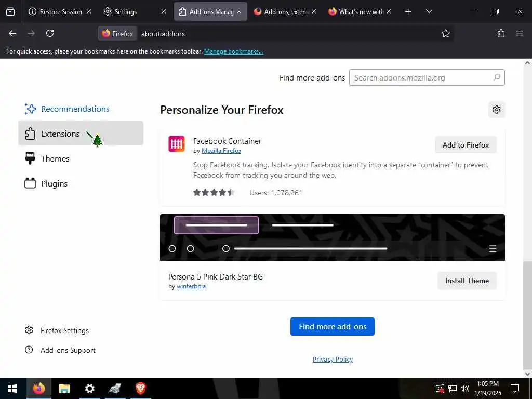
Task: Open the winterbitia author link
Action: coord(191,286)
